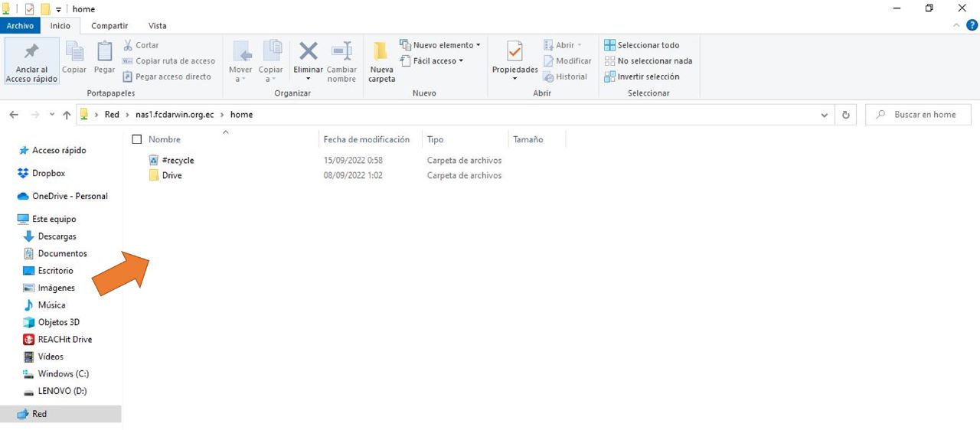This screenshot has width=980, height=430.
Task: Click the Anclar al Acceso rápido pin icon
Action: 31,54
